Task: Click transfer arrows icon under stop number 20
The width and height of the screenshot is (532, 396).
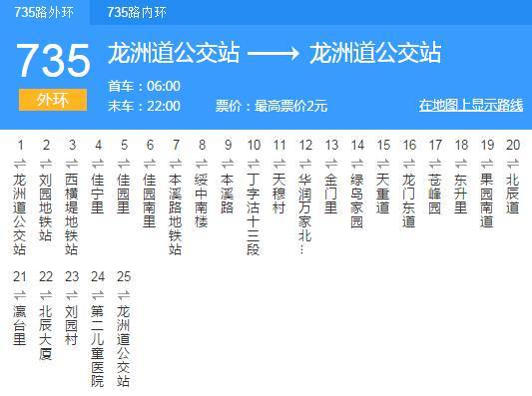Action: click(x=513, y=164)
